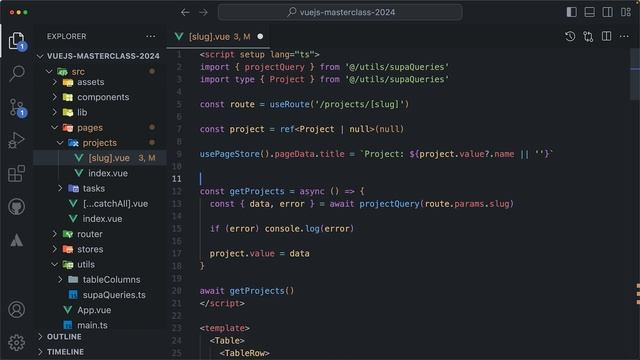Collapse the src folder
The height and width of the screenshot is (360, 640).
tap(49, 71)
